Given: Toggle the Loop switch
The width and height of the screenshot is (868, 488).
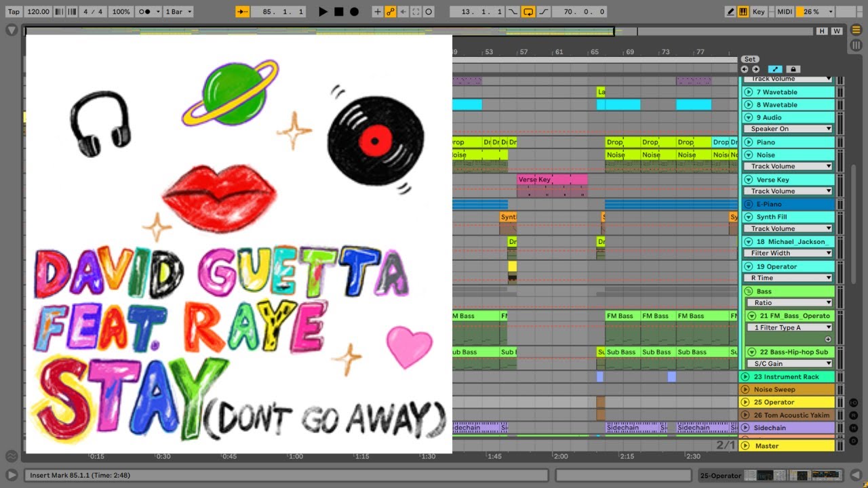Looking at the screenshot, I should (x=528, y=12).
